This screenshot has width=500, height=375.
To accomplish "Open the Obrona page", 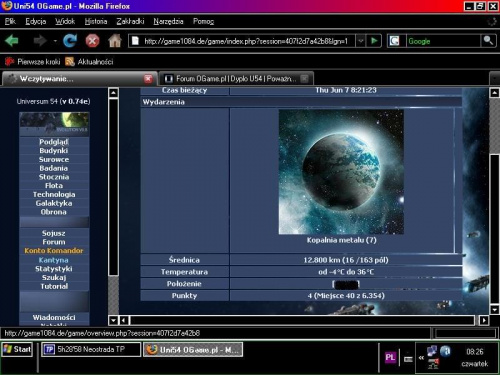I will [54, 212].
